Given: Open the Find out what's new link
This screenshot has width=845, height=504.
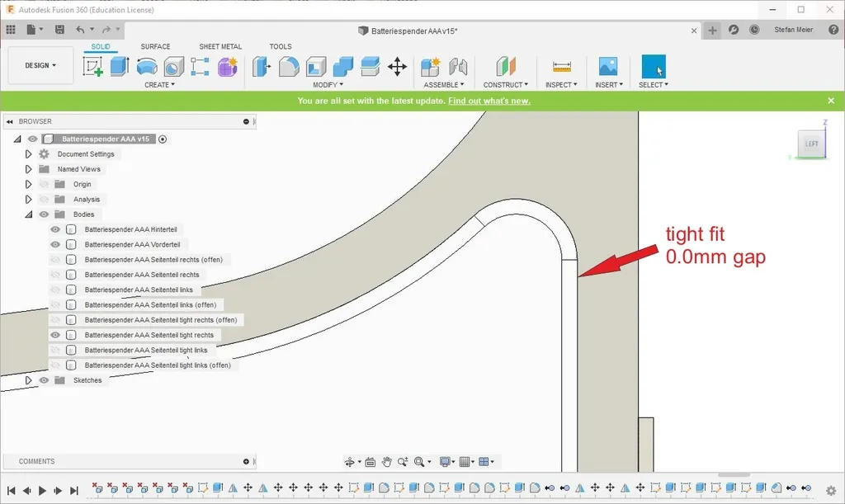Looking at the screenshot, I should click(489, 101).
